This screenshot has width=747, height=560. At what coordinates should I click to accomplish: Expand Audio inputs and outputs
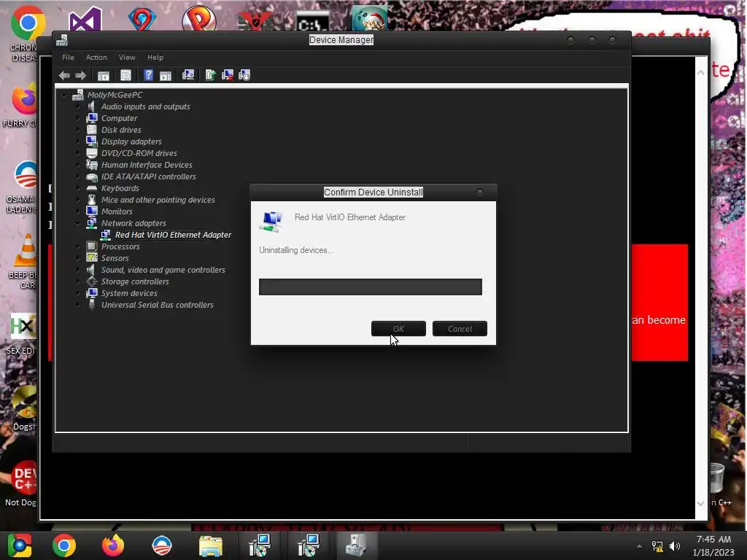pyautogui.click(x=78, y=106)
